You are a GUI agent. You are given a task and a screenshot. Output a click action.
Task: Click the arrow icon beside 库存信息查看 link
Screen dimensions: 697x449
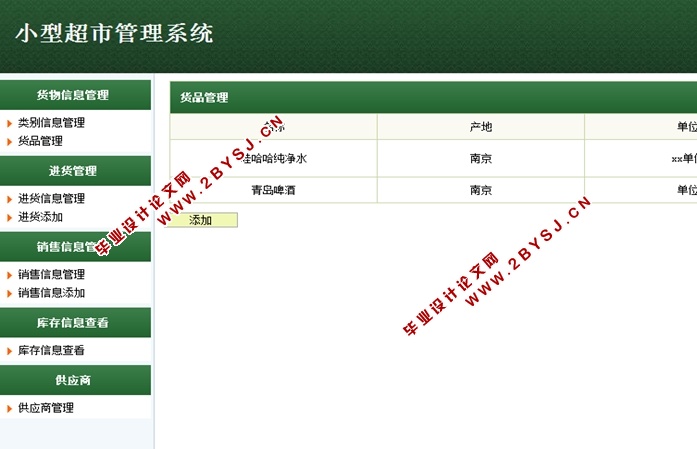pos(9,351)
